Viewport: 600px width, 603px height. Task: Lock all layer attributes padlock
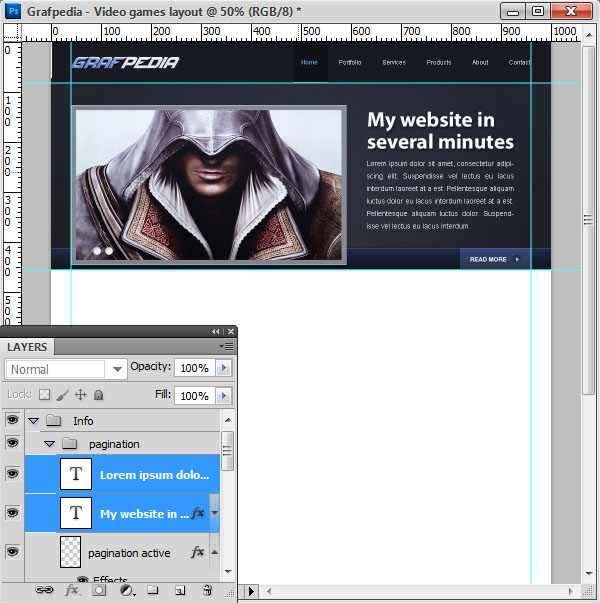tap(98, 395)
